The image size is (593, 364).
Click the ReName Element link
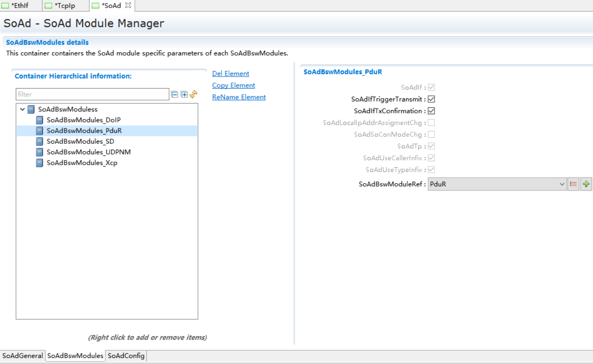(x=239, y=97)
